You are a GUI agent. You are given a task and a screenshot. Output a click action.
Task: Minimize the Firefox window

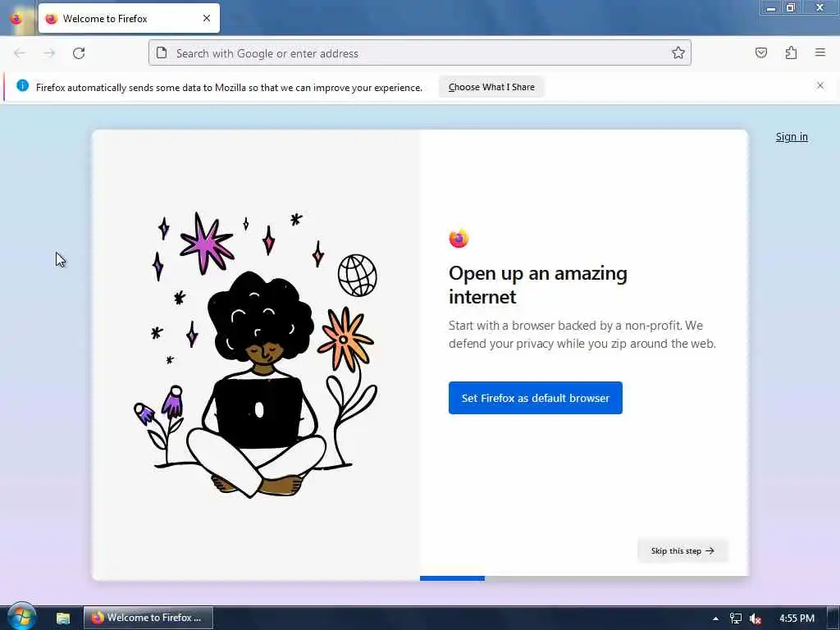[x=771, y=7]
